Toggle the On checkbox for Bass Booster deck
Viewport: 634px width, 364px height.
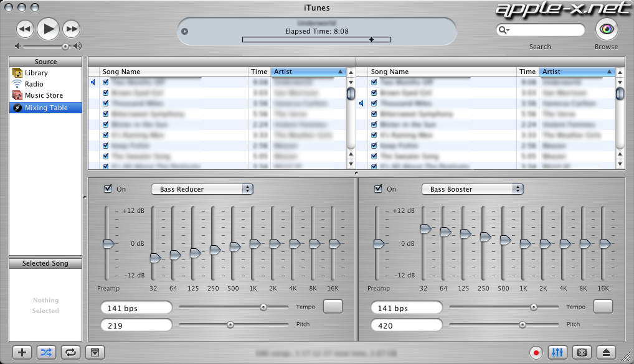[x=378, y=189]
